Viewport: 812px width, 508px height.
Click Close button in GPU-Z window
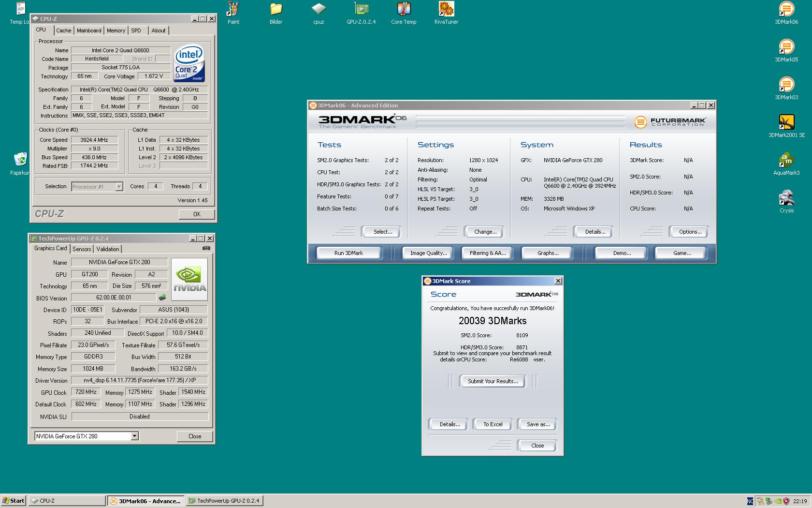[x=195, y=436]
